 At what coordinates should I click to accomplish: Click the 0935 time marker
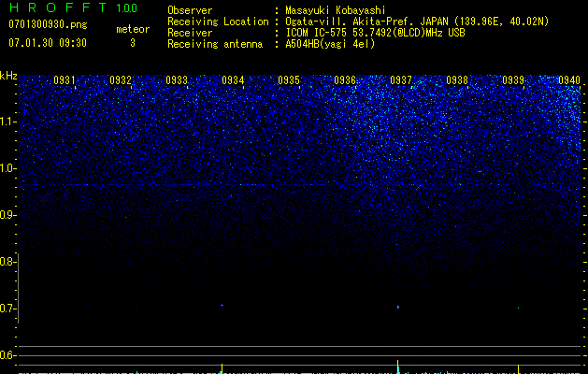click(289, 80)
